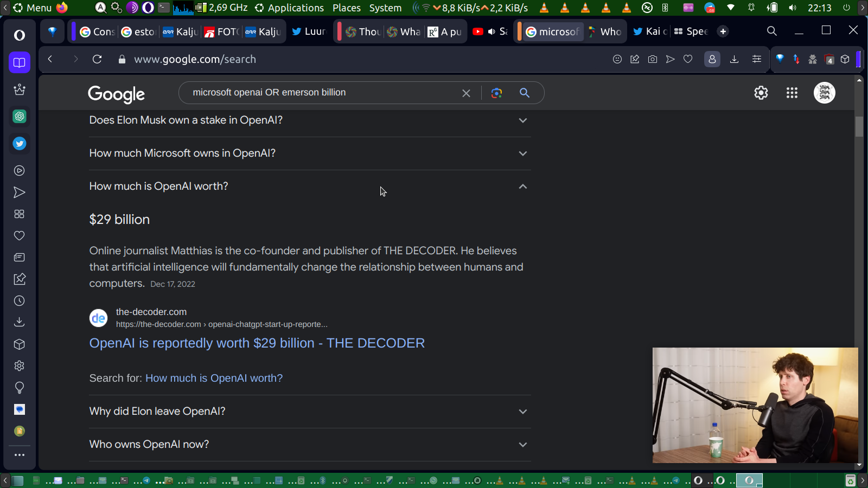This screenshot has height=488, width=868.
Task: Add page to bookmarks via address bar heart
Action: click(688, 59)
